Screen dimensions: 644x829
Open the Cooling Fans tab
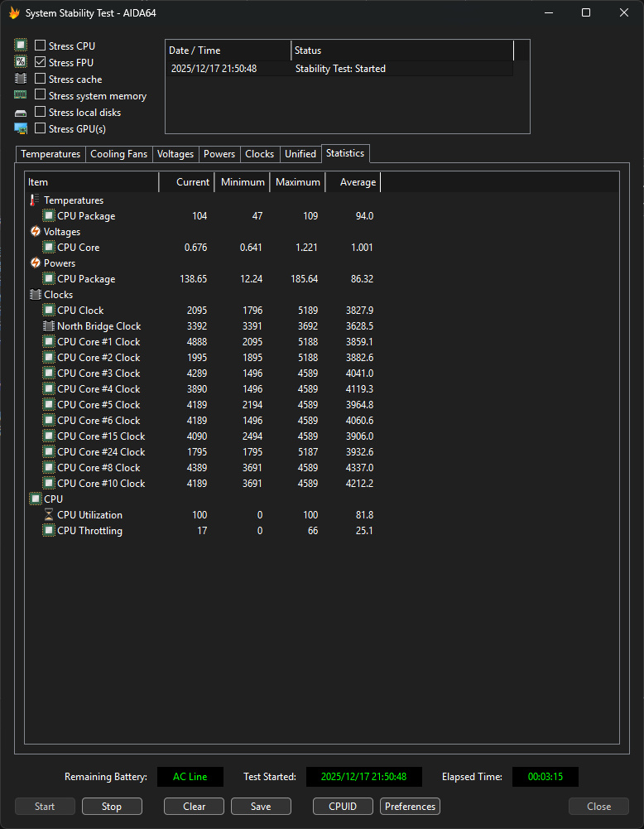119,154
